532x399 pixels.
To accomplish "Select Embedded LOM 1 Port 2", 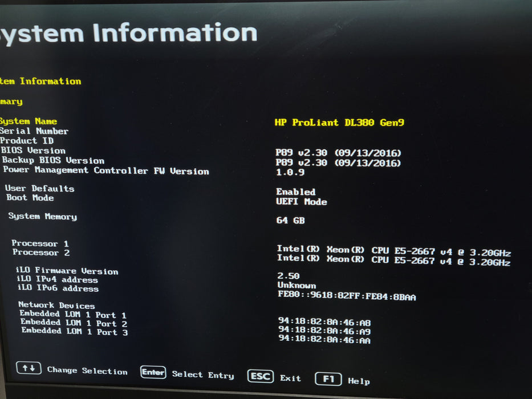I will click(74, 323).
